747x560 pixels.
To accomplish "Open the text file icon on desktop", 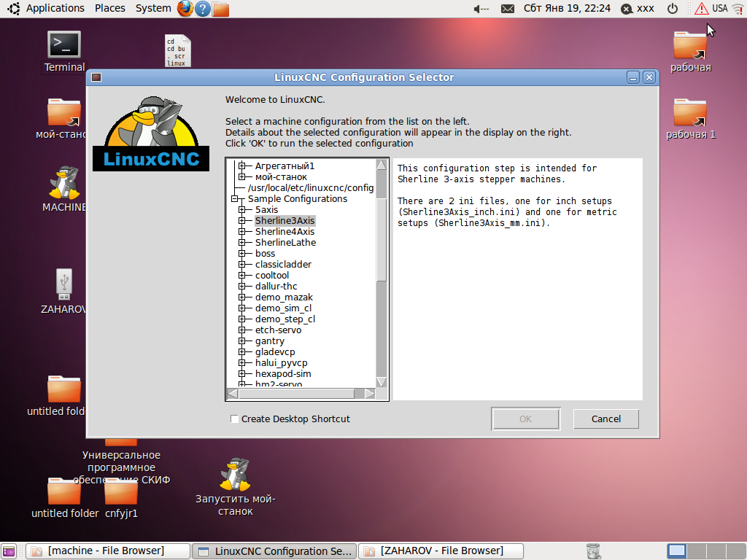I will tap(178, 50).
